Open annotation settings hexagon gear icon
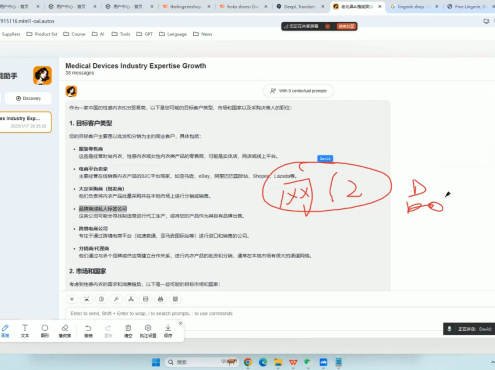Image resolution: width=495 pixels, height=370 pixels. point(148,331)
